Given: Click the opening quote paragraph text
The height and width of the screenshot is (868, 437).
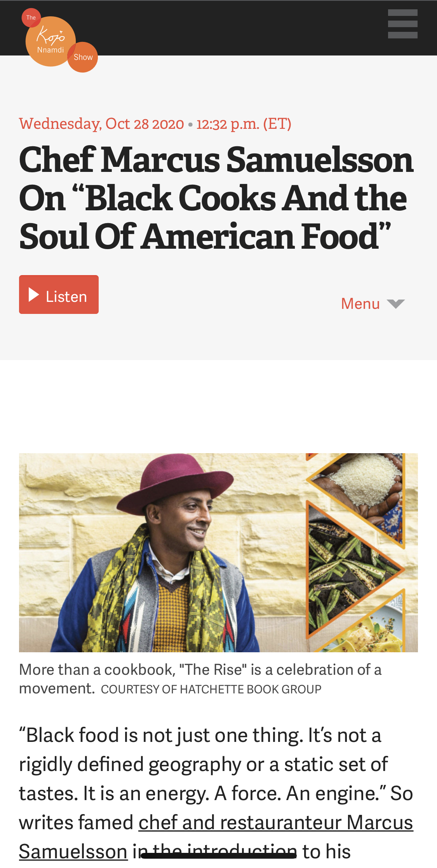Looking at the screenshot, I should (216, 794).
